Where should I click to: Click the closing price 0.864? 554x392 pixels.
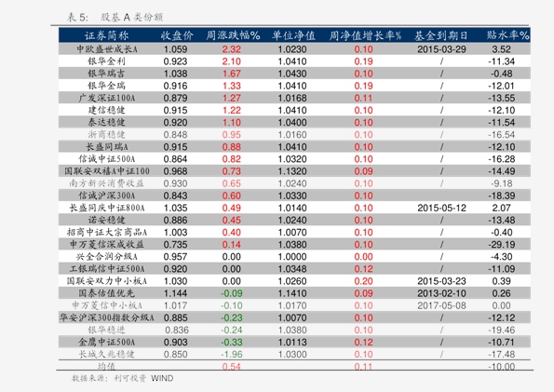coord(175,158)
